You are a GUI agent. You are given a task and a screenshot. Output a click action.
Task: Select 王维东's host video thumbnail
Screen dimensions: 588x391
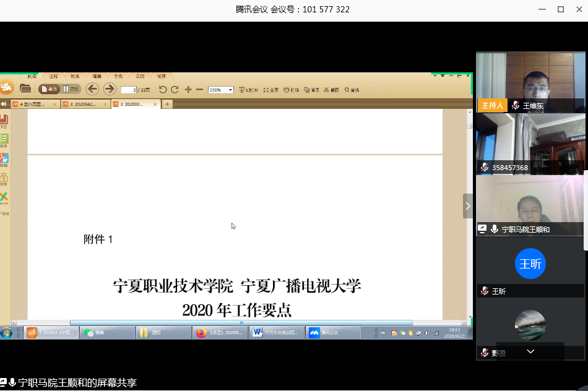[x=530, y=82]
